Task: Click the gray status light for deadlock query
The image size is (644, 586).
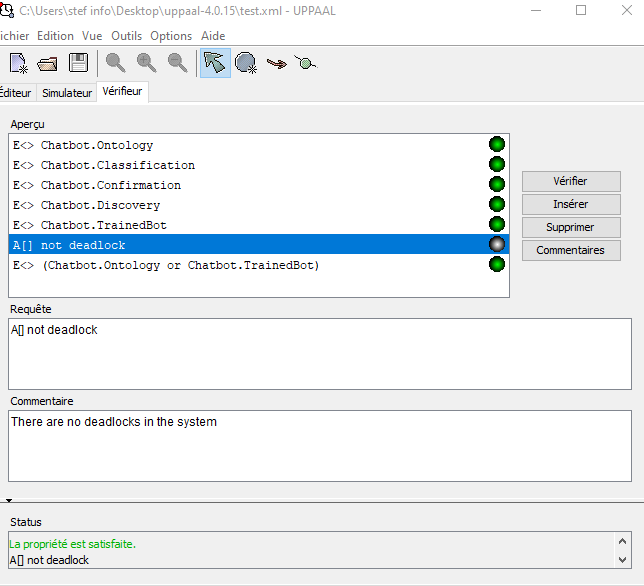Action: 497,244
